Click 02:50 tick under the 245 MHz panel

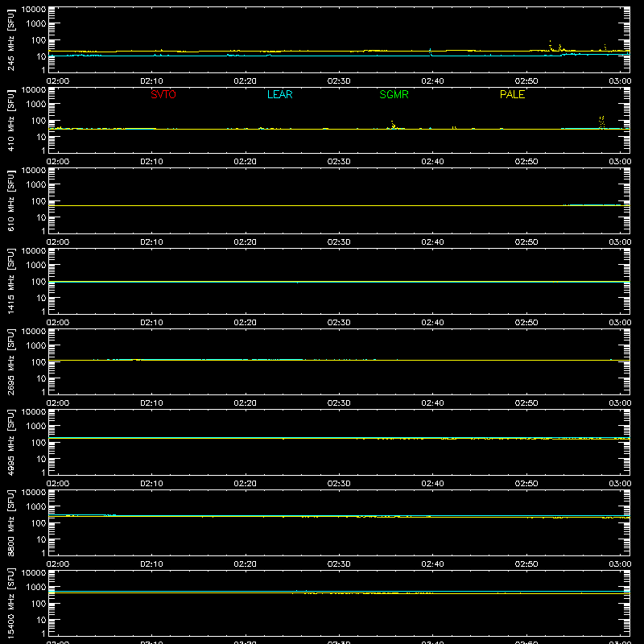pos(526,81)
